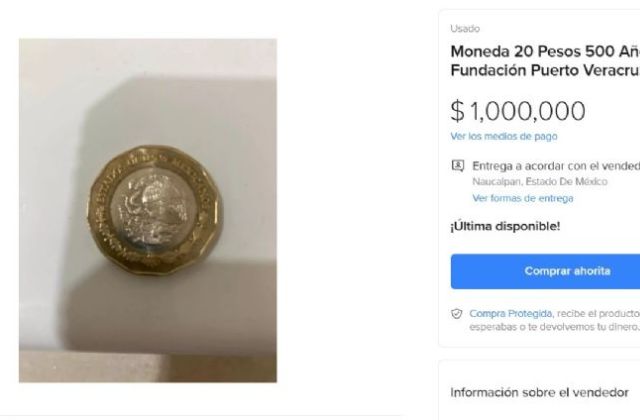
Task: Select the Naucalpan, Estado De México location
Action: [x=540, y=182]
